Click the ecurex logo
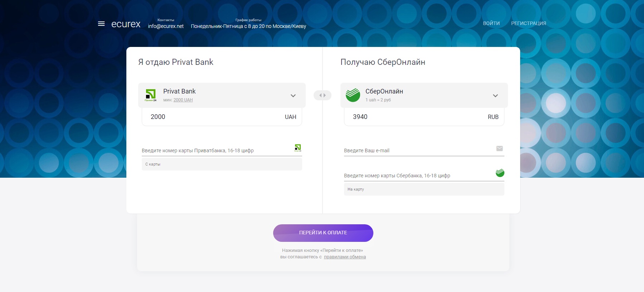The width and height of the screenshot is (644, 292). (126, 24)
